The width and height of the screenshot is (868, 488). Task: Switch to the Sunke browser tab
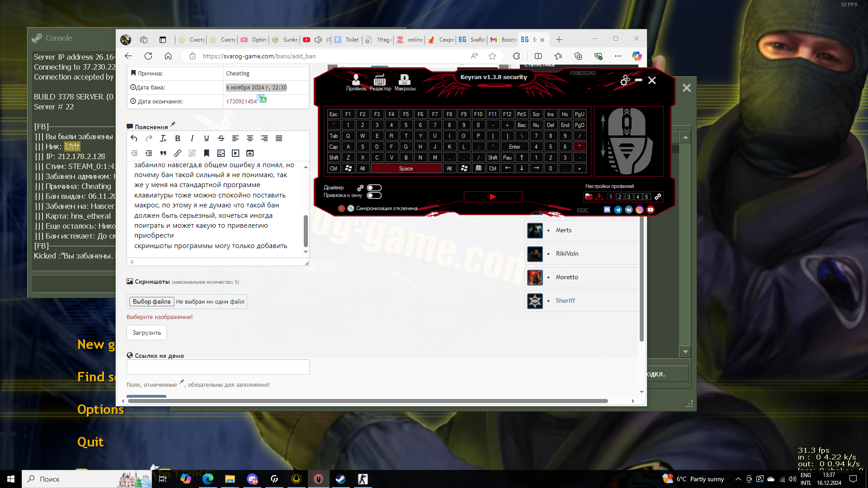click(285, 40)
